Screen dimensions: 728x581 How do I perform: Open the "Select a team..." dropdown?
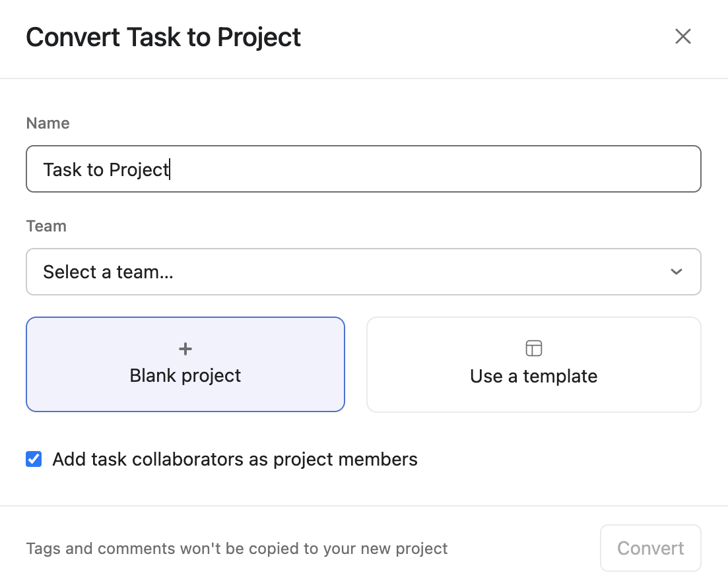pyautogui.click(x=363, y=272)
